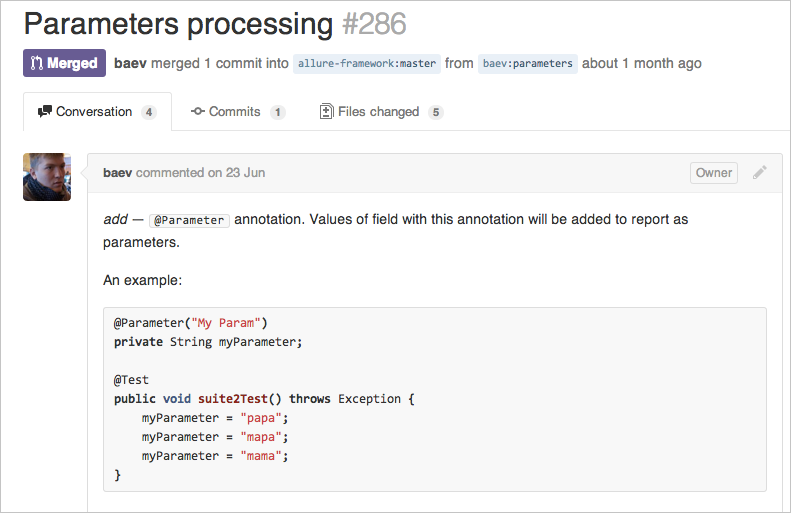
Task: Open the Conversation tab
Action: coord(94,112)
